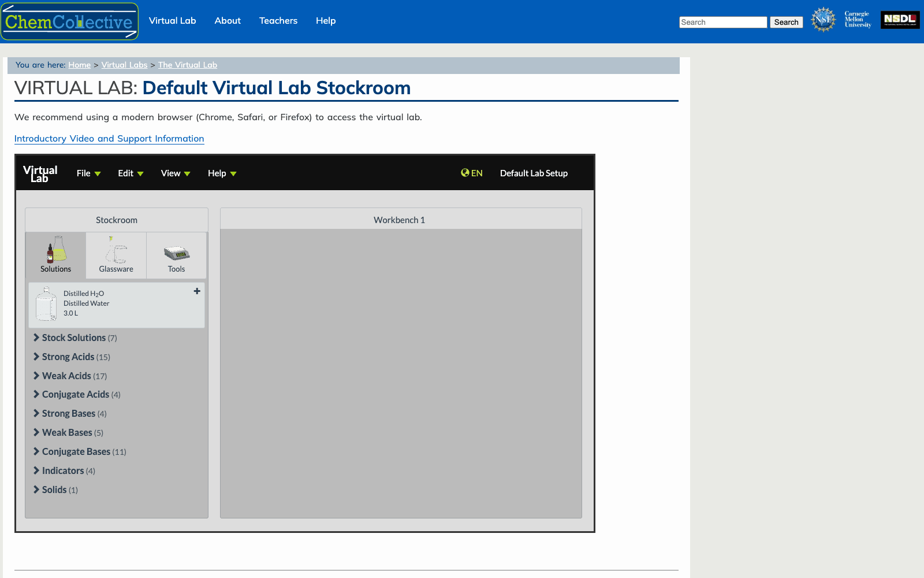Select the Distilled H2O carboy image
This screenshot has height=578, width=924.
[x=46, y=304]
